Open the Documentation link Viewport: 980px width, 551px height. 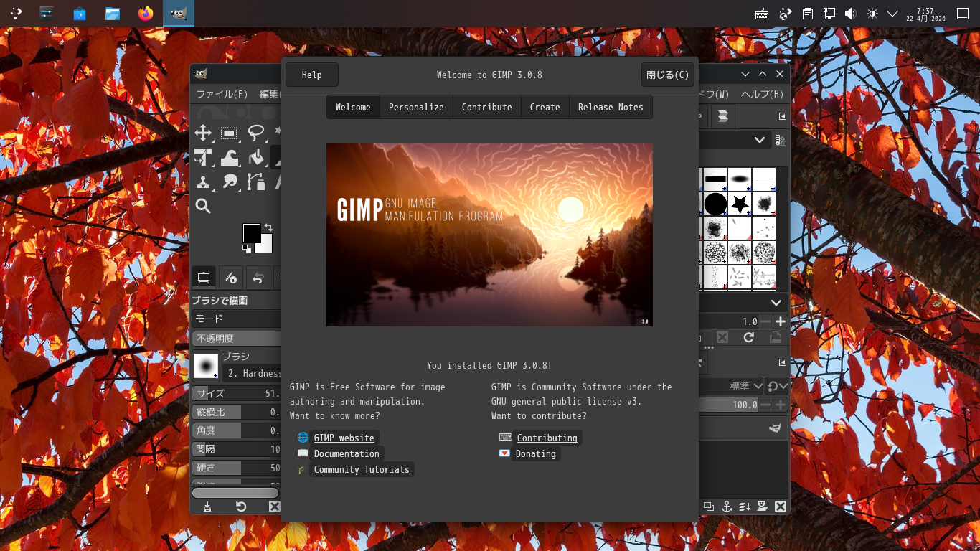347,453
